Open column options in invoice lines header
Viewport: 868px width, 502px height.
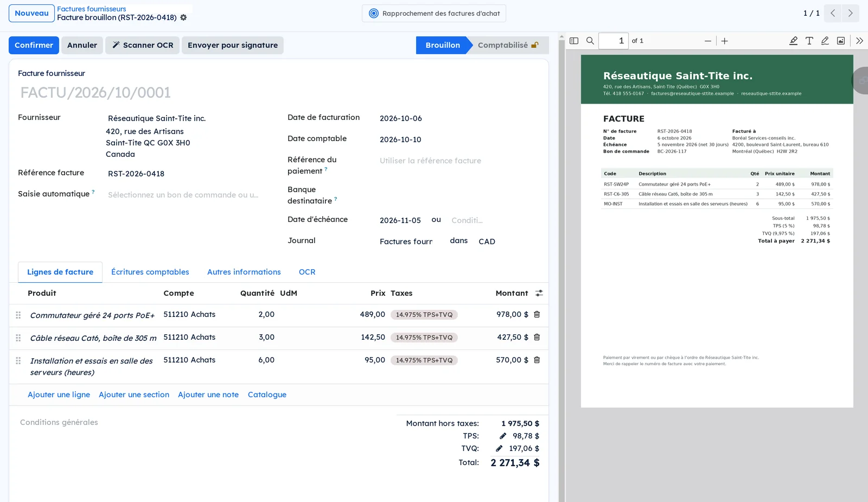click(539, 293)
